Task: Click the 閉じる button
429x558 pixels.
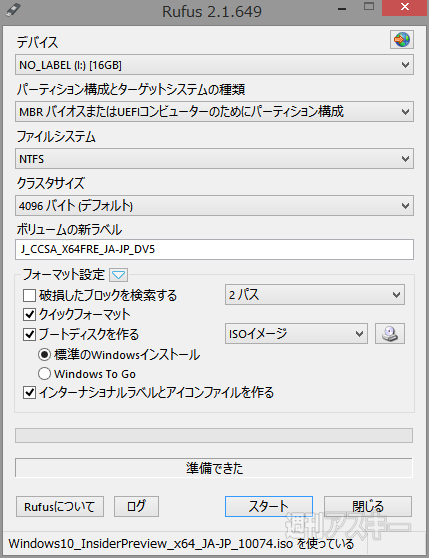Action: [x=368, y=506]
